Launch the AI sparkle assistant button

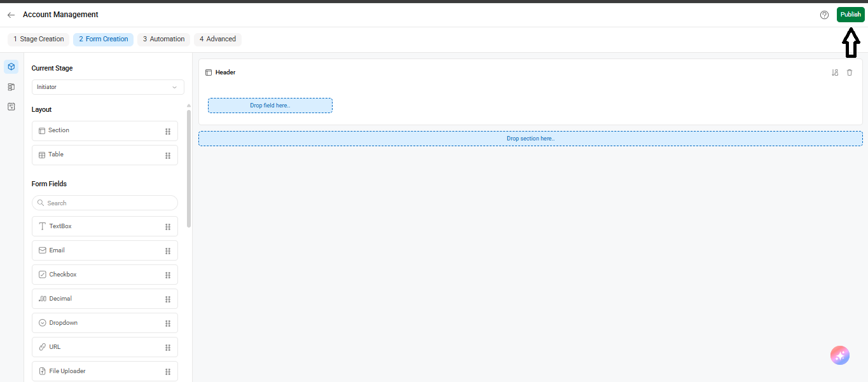click(839, 355)
